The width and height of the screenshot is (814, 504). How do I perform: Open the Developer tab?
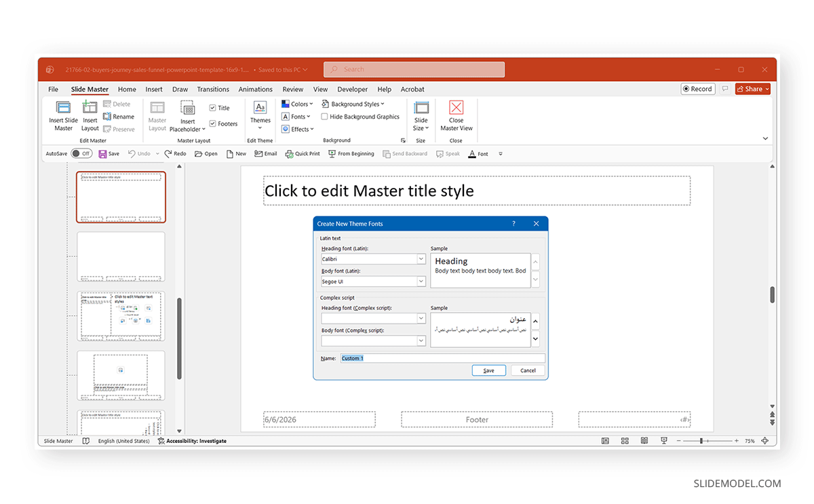pos(353,90)
